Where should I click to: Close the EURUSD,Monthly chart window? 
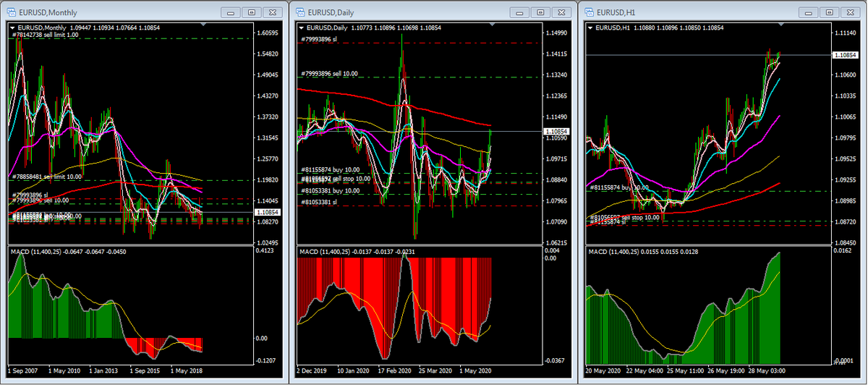pyautogui.click(x=271, y=12)
